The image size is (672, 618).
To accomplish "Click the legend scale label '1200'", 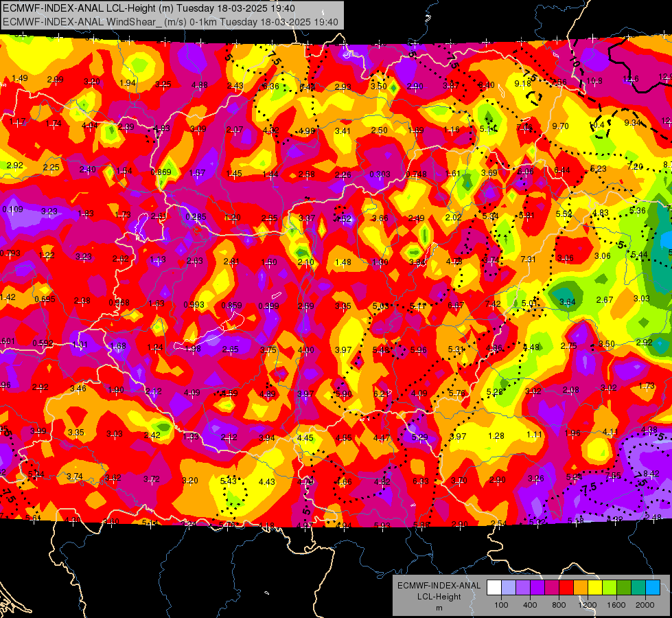I will [x=588, y=605].
